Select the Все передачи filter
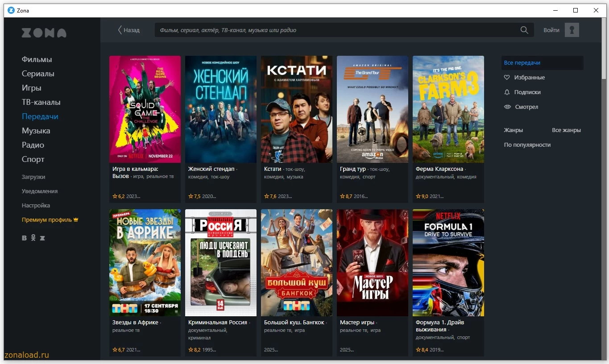 pyautogui.click(x=542, y=63)
